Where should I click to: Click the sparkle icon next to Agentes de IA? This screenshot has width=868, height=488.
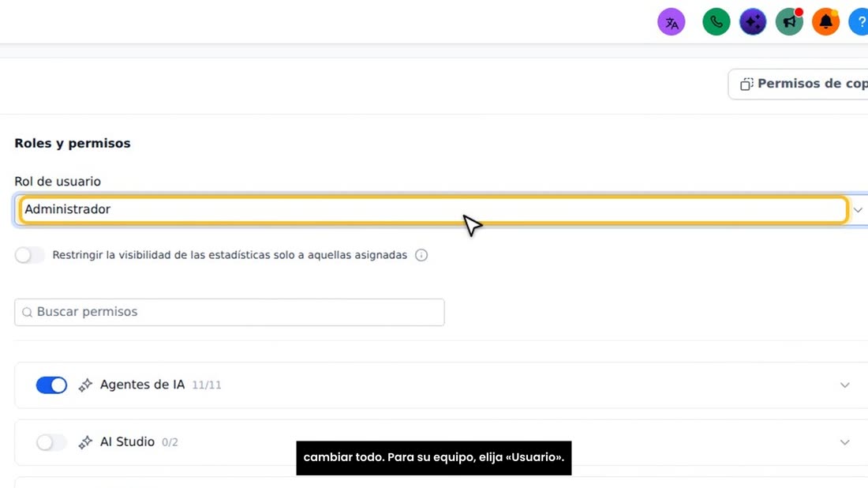[85, 385]
